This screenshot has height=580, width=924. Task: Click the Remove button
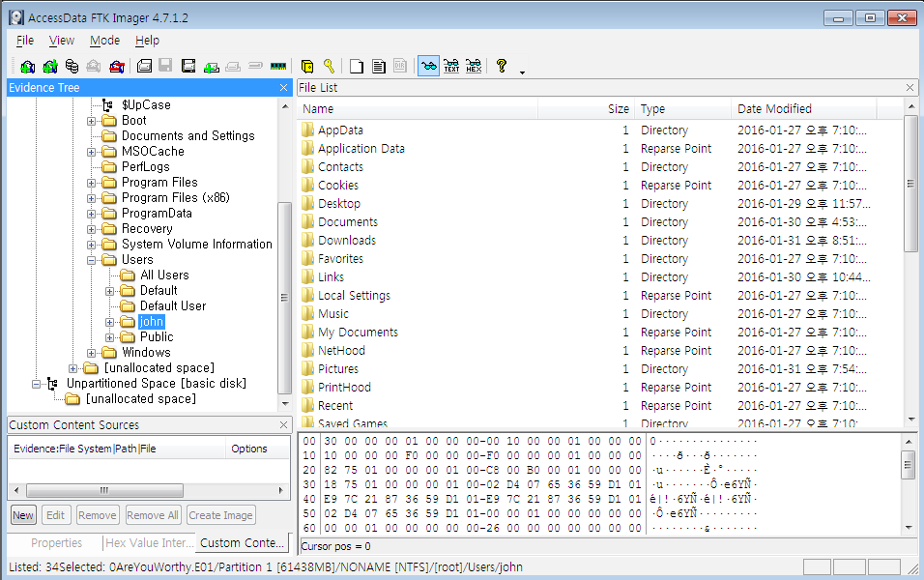coord(98,515)
